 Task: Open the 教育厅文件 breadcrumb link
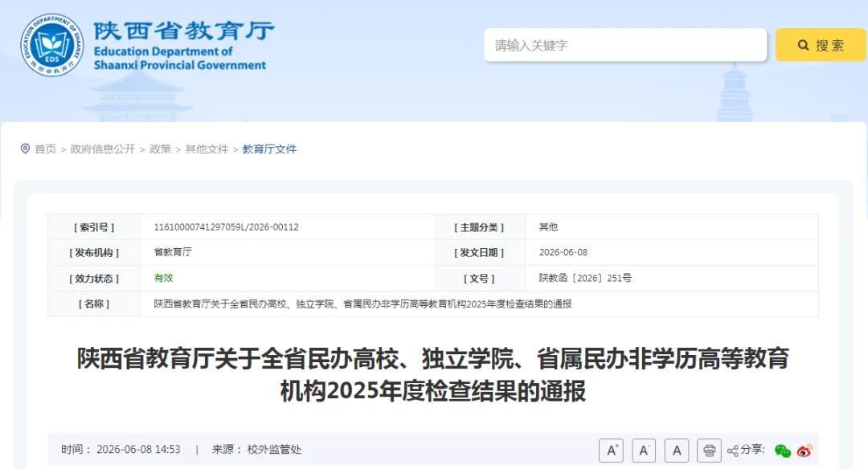pyautogui.click(x=269, y=149)
